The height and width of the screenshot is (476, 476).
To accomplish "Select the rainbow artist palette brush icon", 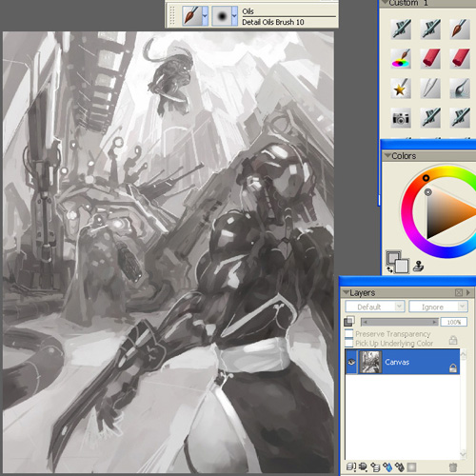I will (x=401, y=59).
